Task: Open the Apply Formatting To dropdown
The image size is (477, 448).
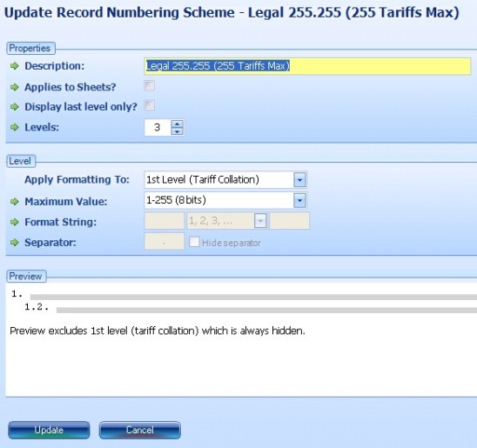Action: coord(299,180)
